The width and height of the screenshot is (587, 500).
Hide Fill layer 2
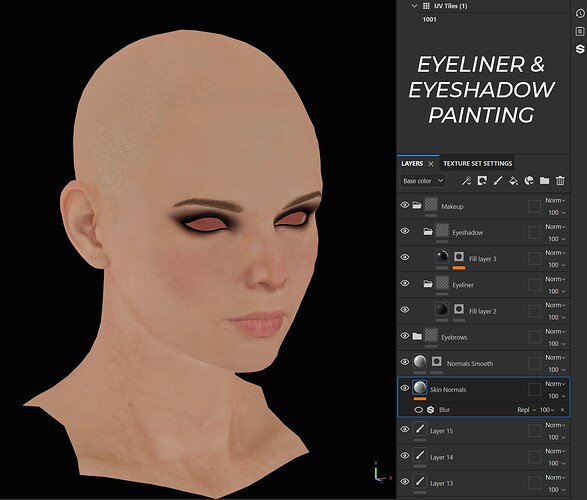click(x=405, y=310)
